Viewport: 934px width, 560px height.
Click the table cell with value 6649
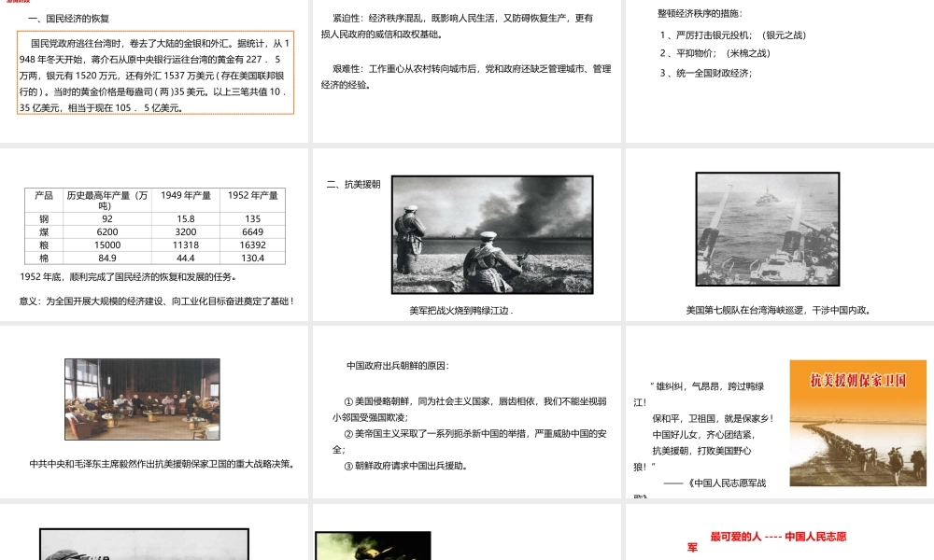[x=252, y=232]
